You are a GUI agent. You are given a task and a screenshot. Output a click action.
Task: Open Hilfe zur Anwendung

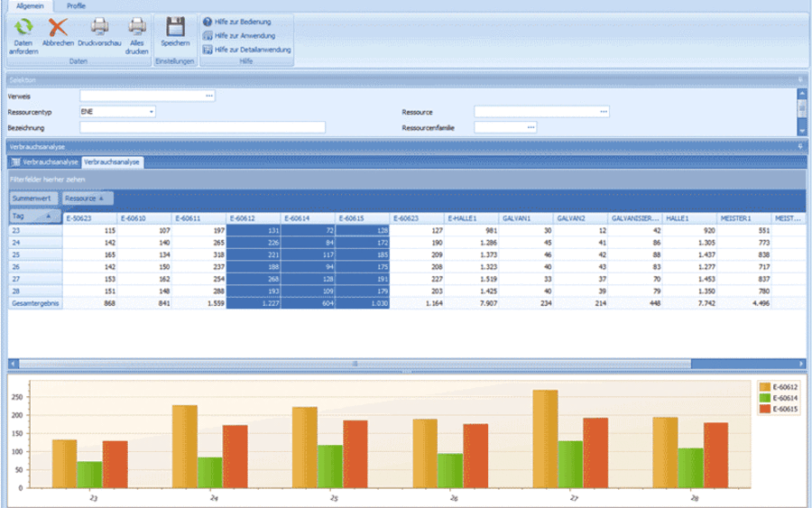coord(239,36)
